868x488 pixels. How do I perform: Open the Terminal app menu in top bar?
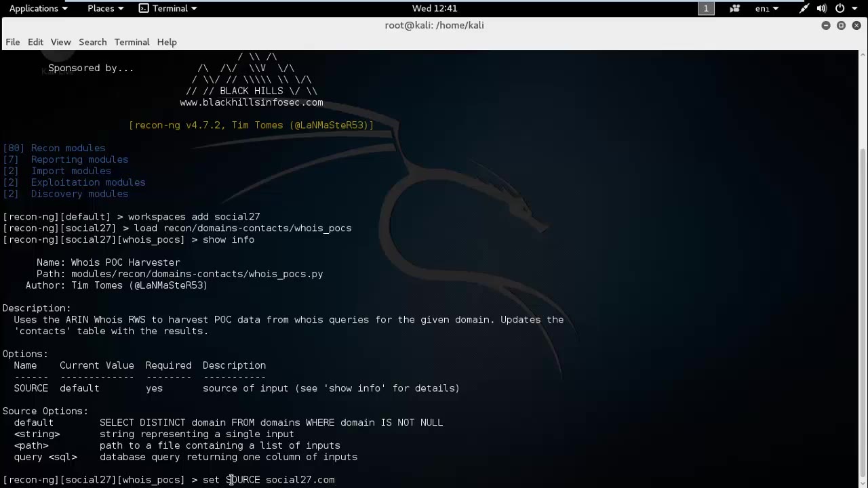click(167, 8)
